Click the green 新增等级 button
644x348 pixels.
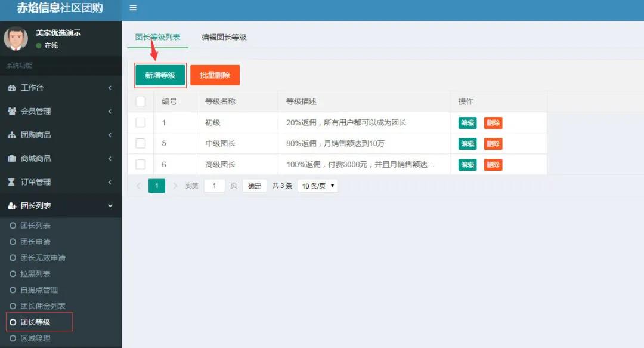(160, 75)
